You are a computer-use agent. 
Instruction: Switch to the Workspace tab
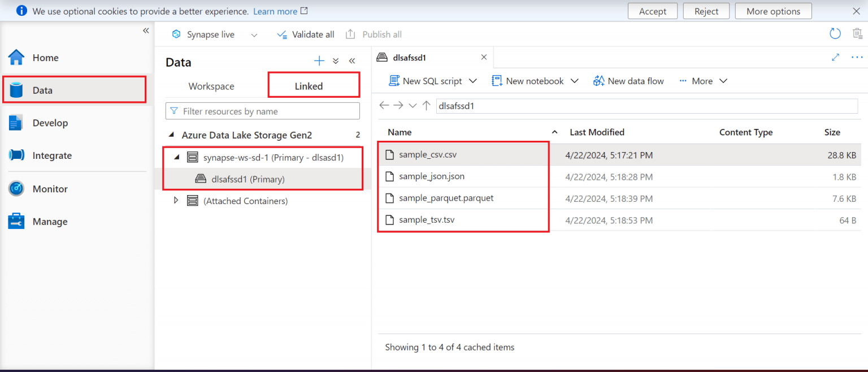point(211,86)
